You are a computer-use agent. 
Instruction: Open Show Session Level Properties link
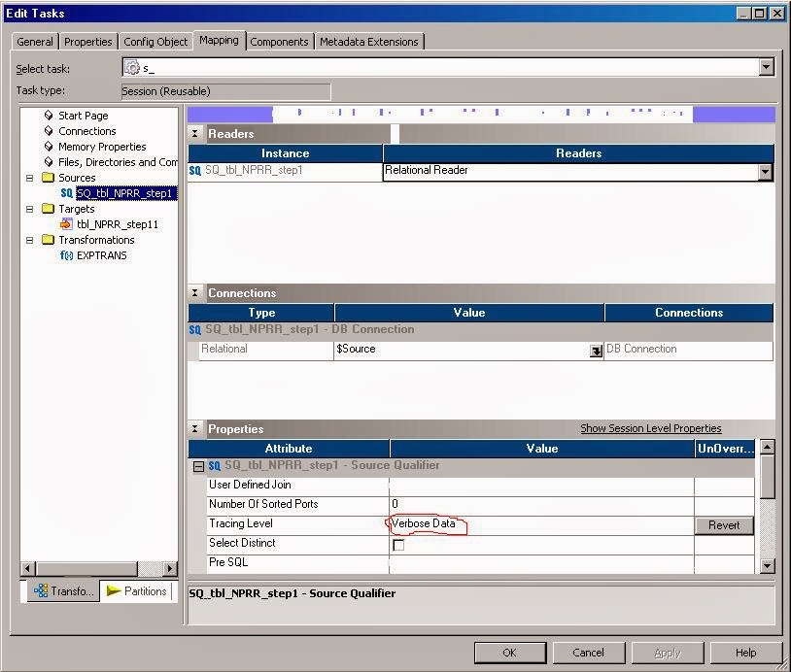click(x=651, y=428)
